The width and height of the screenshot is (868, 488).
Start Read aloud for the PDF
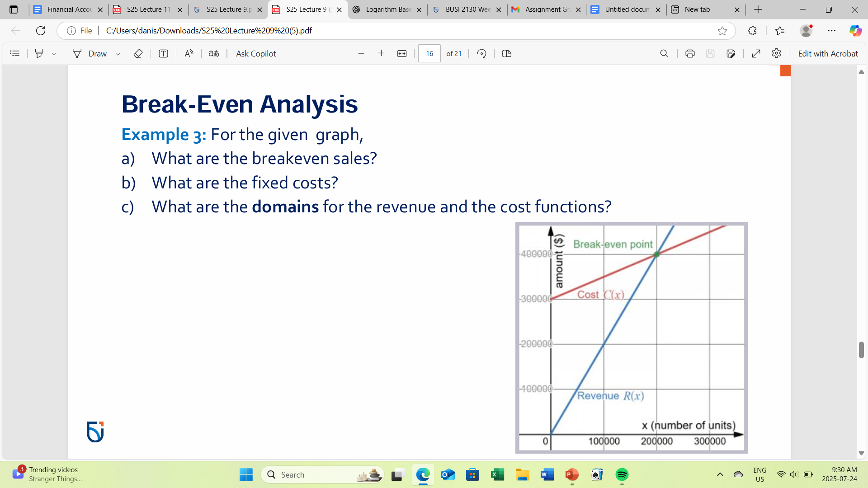189,53
